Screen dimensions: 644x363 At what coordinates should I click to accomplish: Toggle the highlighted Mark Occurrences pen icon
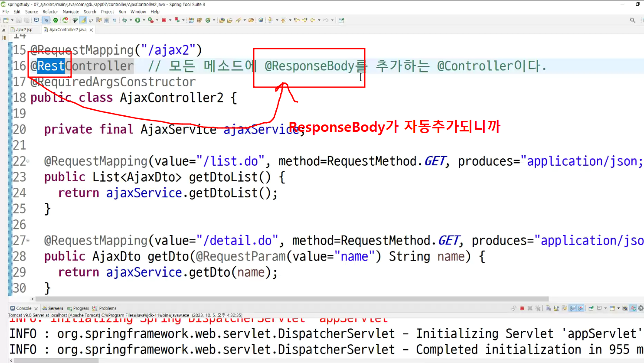(x=83, y=20)
